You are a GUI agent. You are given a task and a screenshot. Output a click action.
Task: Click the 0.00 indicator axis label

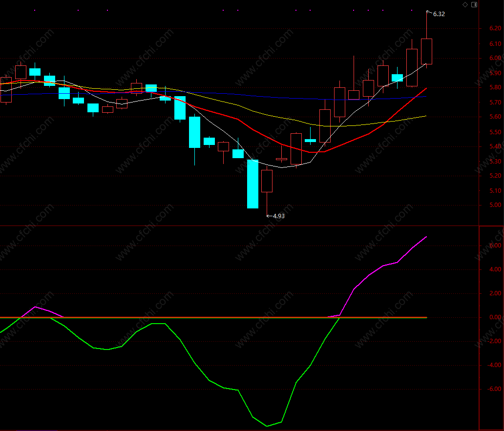click(495, 317)
